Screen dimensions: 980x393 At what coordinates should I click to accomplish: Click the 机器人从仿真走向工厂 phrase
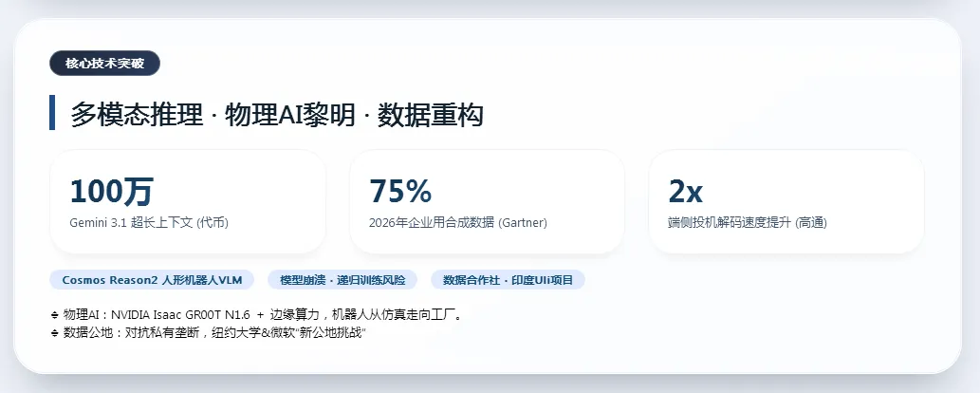[395, 315]
